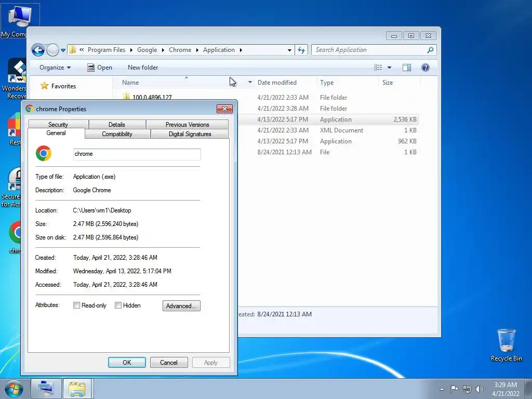Open address bar history dropdown arrow

click(x=289, y=50)
